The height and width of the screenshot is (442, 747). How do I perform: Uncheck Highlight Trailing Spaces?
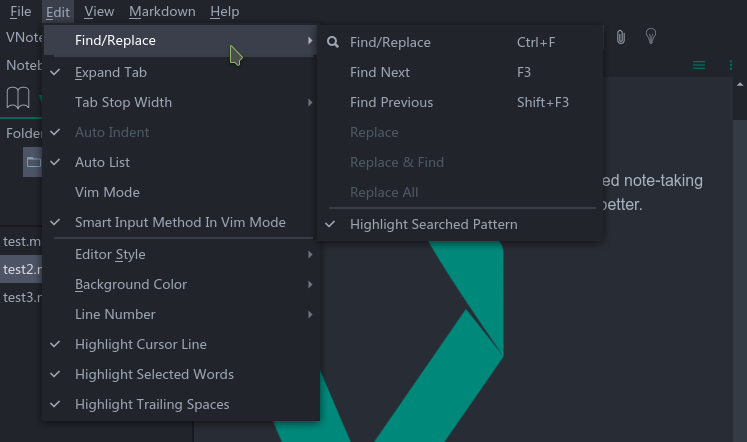181,404
